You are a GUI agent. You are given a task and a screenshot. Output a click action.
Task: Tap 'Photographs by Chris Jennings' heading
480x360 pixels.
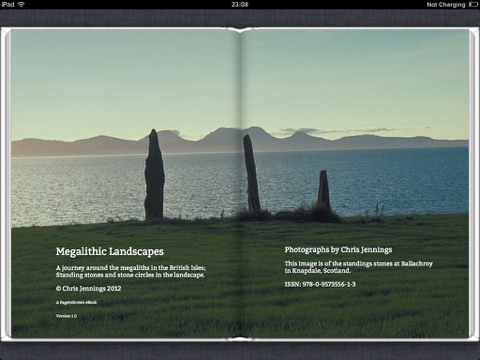point(338,250)
